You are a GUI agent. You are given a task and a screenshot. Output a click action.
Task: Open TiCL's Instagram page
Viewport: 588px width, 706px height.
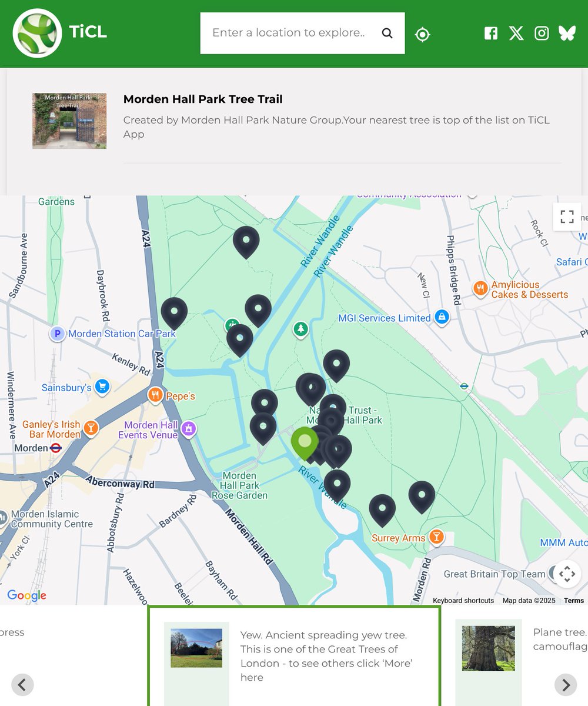pos(542,33)
